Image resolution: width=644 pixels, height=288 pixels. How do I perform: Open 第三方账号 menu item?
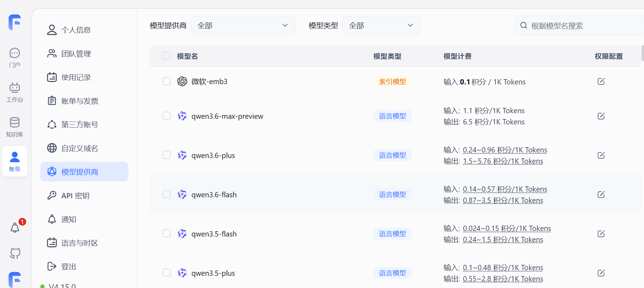84,125
